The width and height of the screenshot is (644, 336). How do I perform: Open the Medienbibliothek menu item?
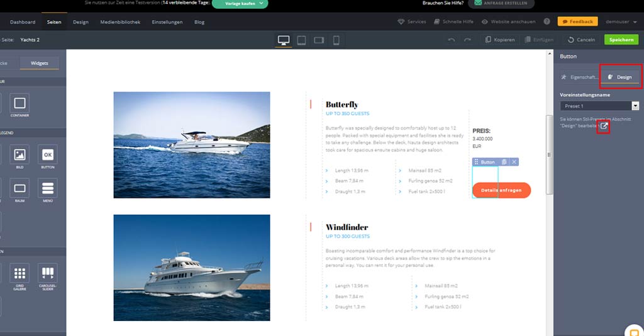coord(120,22)
